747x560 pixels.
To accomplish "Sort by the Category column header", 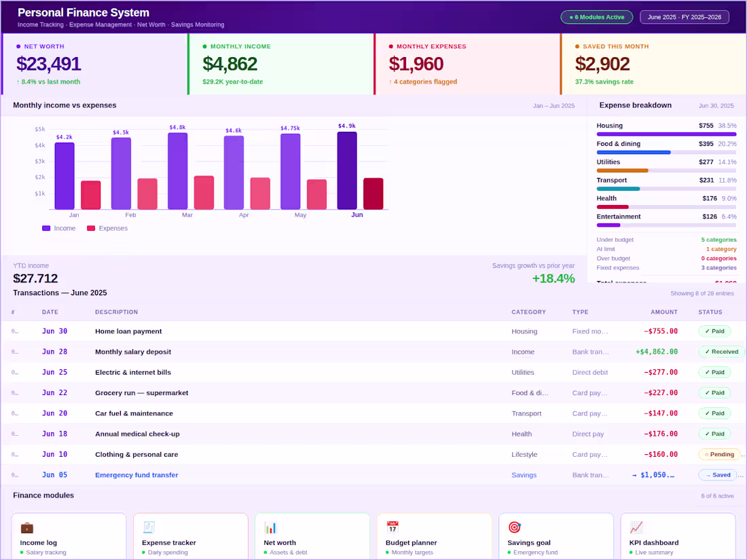I will [528, 312].
